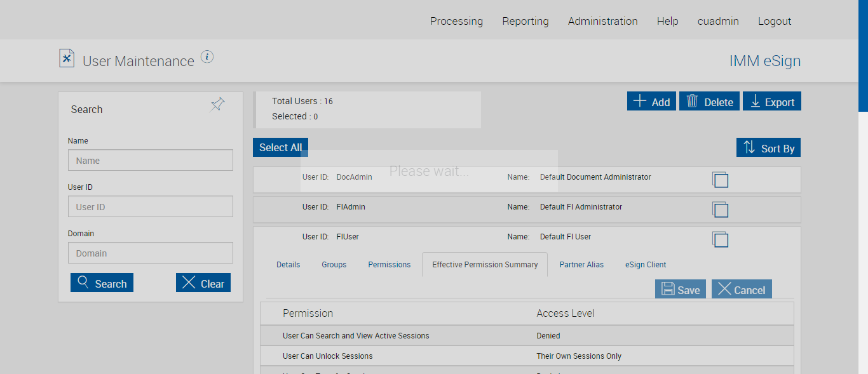Image resolution: width=868 pixels, height=374 pixels.
Task: Tick the DocAdmin row selection checkbox
Action: click(x=721, y=180)
